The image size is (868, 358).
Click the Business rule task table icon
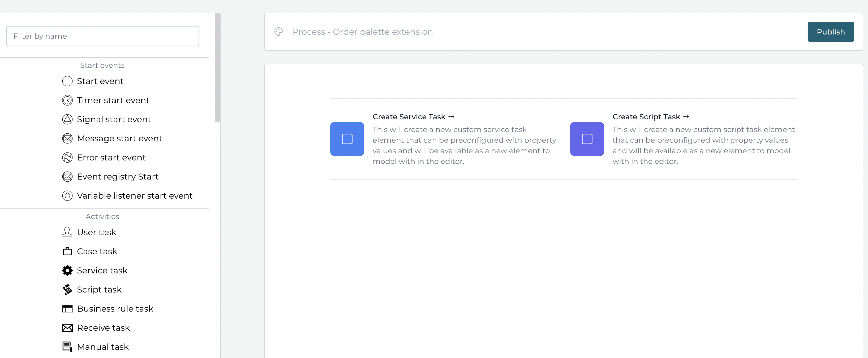click(67, 309)
